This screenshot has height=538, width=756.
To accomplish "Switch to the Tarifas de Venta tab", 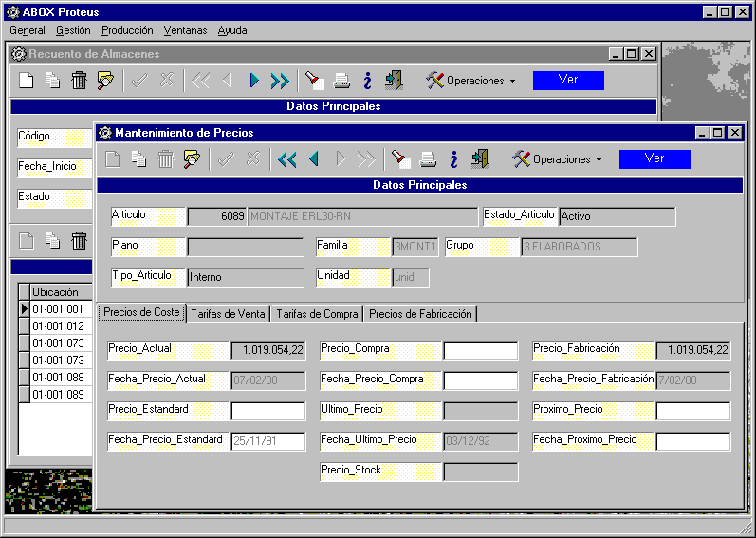I will click(x=228, y=314).
